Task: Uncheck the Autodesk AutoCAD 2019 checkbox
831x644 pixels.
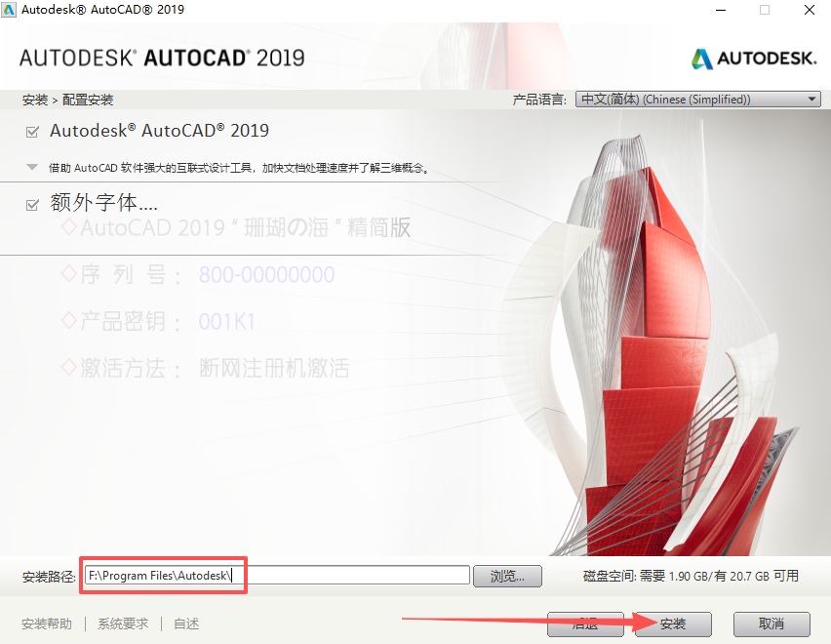Action: tap(32, 132)
